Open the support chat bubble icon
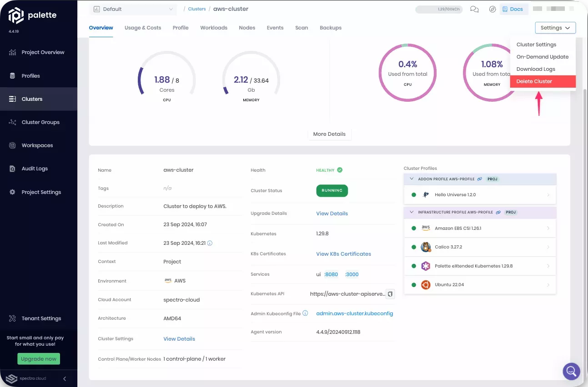This screenshot has height=387, width=588. [571, 371]
